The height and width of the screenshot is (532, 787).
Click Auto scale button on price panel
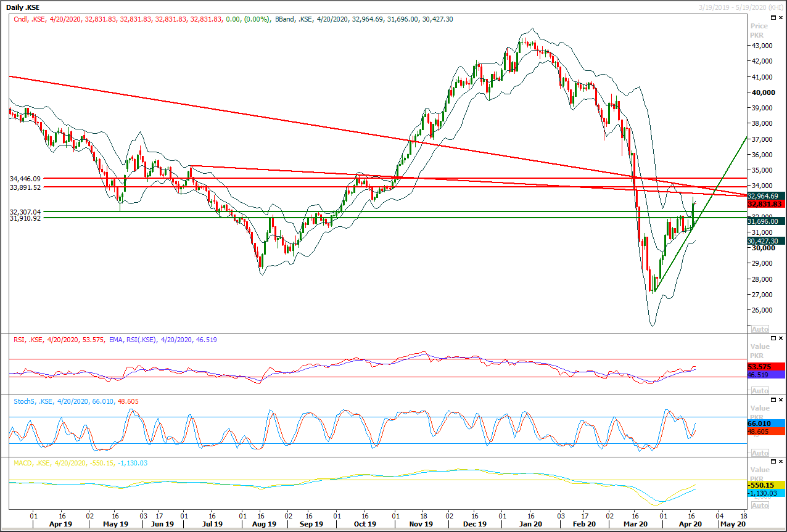(760, 329)
